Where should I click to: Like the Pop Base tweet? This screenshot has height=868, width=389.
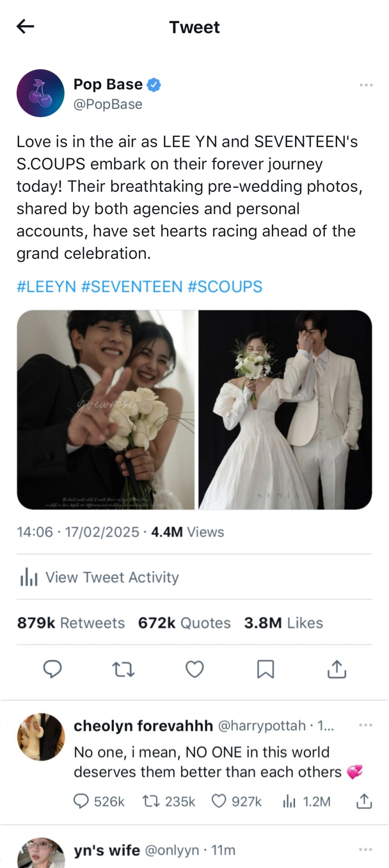(195, 669)
